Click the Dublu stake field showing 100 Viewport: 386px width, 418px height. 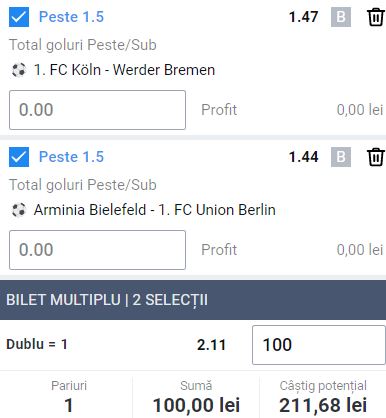(x=319, y=345)
